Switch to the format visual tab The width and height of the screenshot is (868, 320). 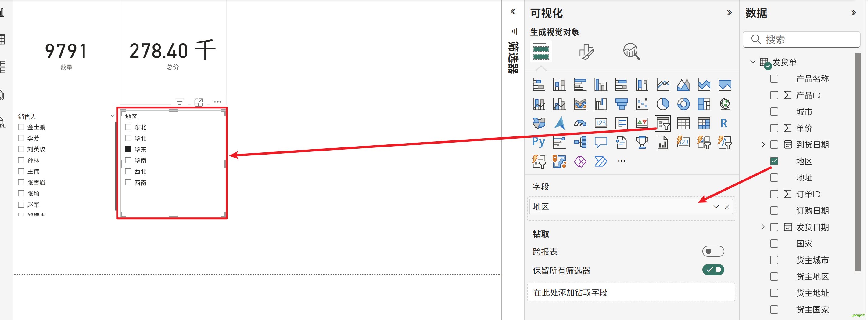[x=586, y=52]
